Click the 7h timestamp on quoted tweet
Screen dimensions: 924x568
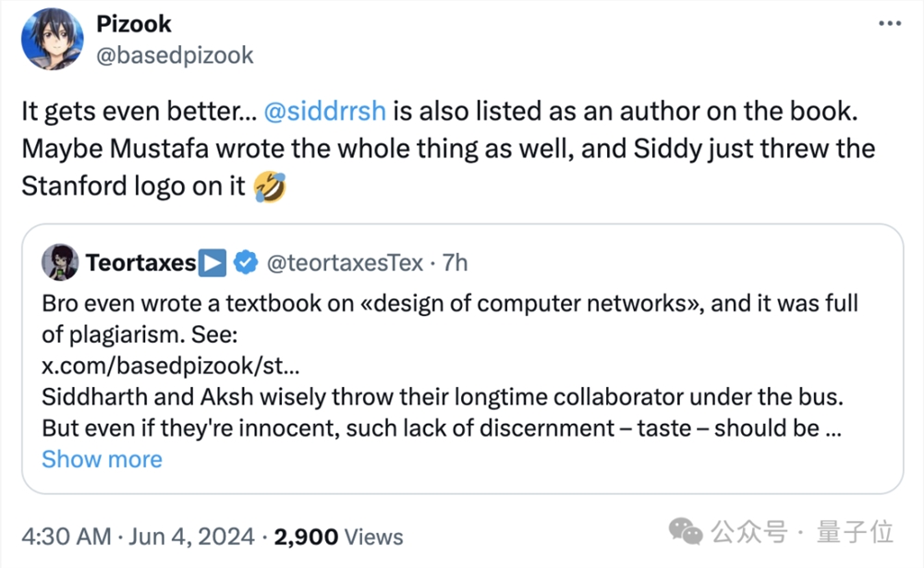pyautogui.click(x=456, y=263)
